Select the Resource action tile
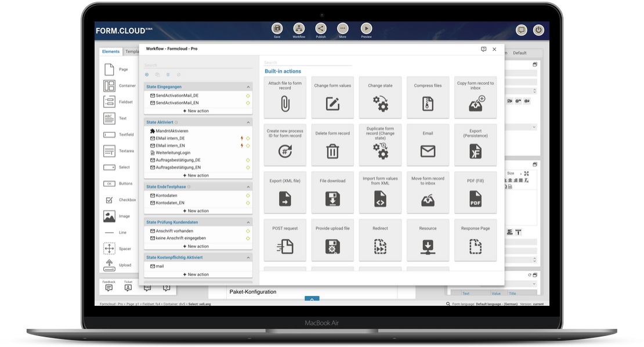Image resolution: width=644 pixels, height=347 pixels. (x=428, y=240)
